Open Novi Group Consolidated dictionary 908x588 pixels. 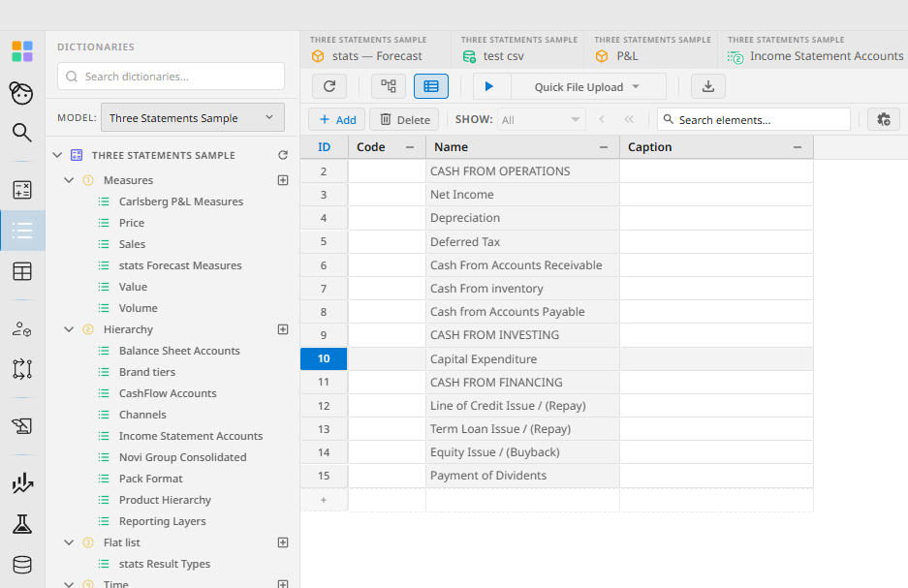[182, 457]
